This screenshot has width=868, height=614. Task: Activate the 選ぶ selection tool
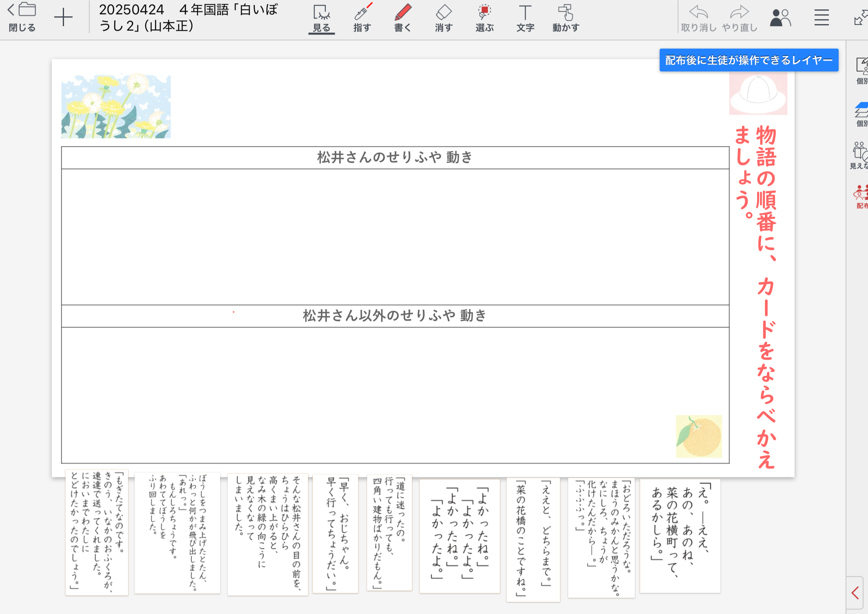pyautogui.click(x=484, y=18)
